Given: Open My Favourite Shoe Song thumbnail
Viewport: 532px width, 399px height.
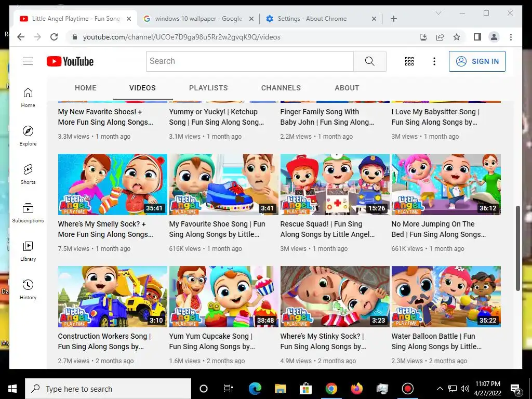Looking at the screenshot, I should [x=224, y=184].
